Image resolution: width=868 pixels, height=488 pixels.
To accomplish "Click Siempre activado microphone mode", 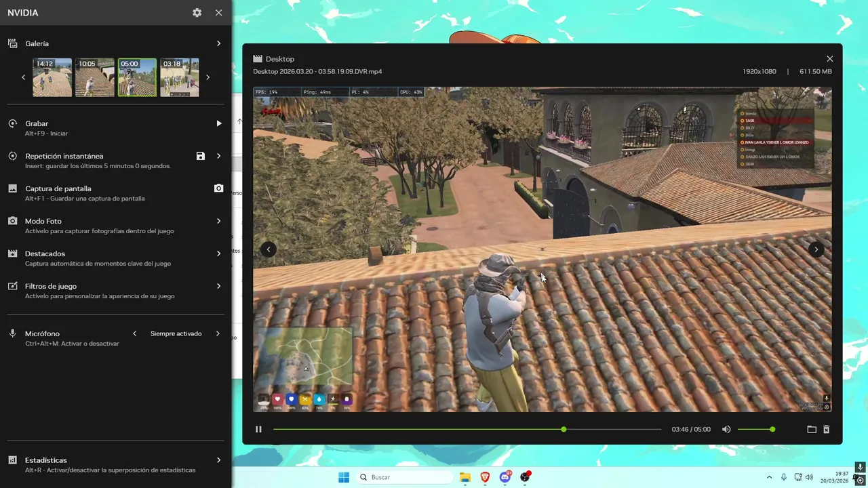I will pos(176,333).
